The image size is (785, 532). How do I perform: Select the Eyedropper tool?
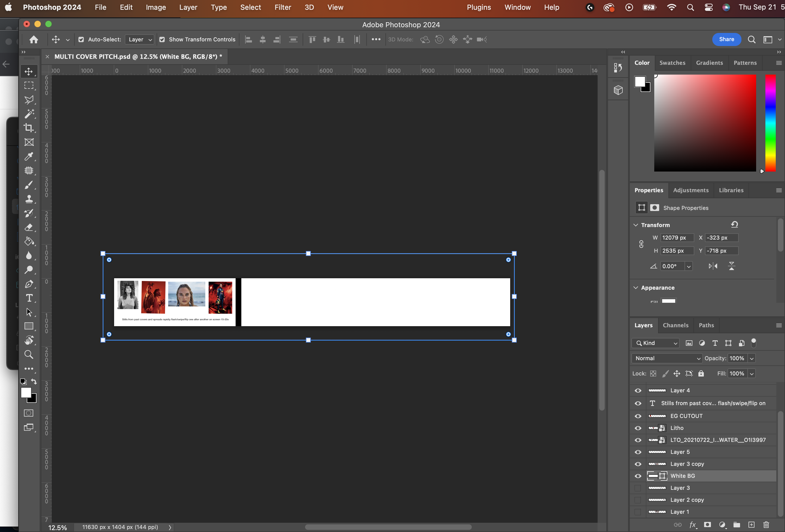point(29,156)
